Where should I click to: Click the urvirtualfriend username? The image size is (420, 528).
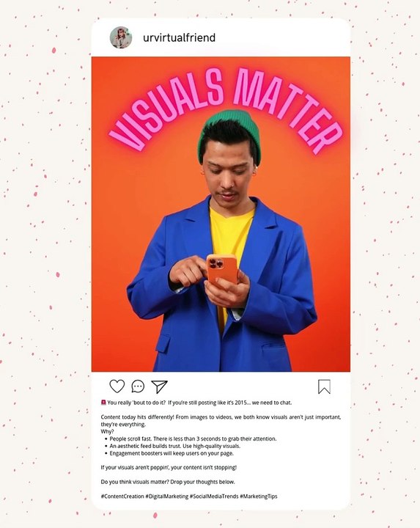pos(179,37)
